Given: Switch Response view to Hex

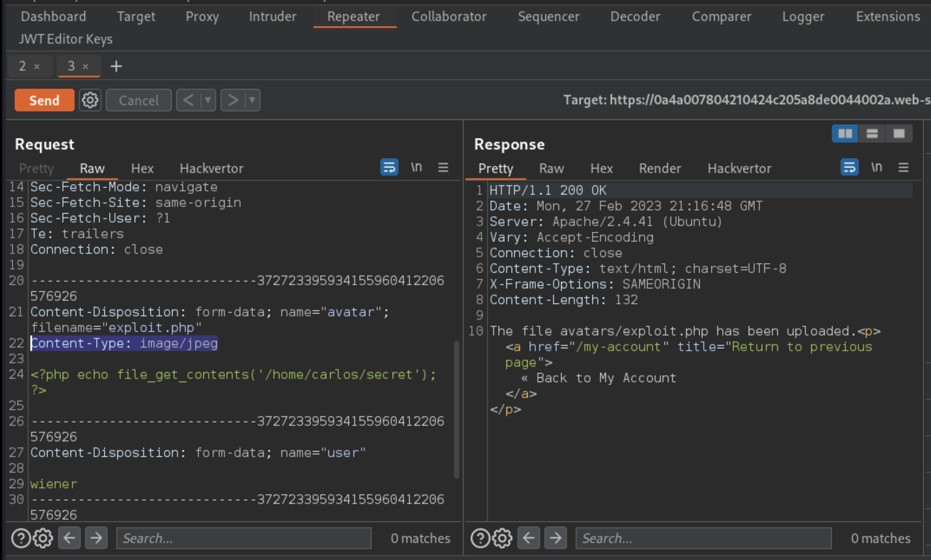Looking at the screenshot, I should [602, 168].
